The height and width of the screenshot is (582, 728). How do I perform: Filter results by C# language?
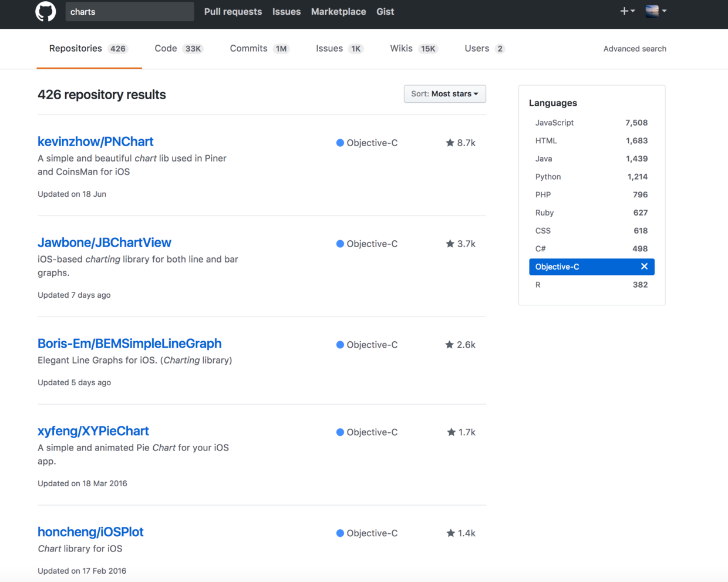(592, 249)
